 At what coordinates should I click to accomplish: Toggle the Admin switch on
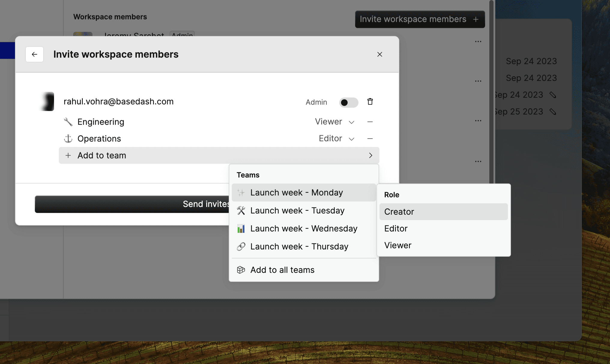tap(349, 103)
